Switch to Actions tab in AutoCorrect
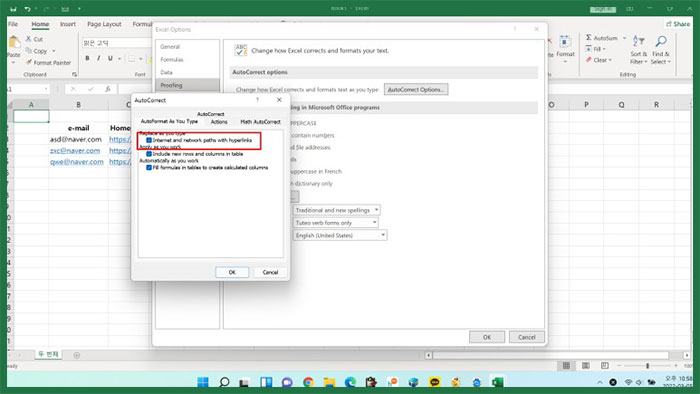The image size is (700, 394). pos(219,121)
